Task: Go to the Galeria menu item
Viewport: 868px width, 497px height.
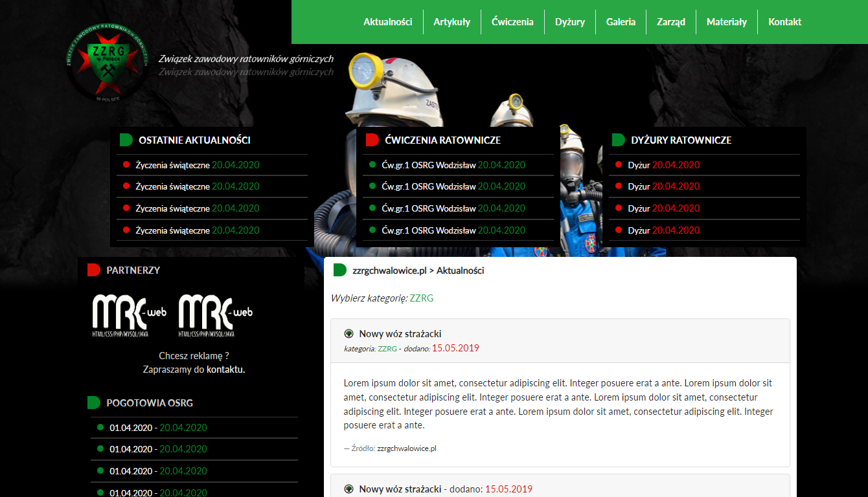Action: click(621, 22)
